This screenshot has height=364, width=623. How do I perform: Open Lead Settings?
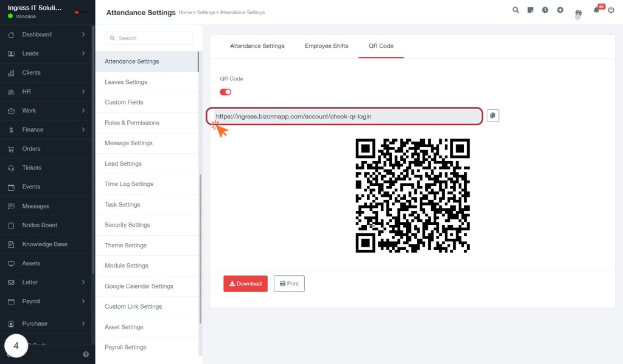[x=147, y=164]
